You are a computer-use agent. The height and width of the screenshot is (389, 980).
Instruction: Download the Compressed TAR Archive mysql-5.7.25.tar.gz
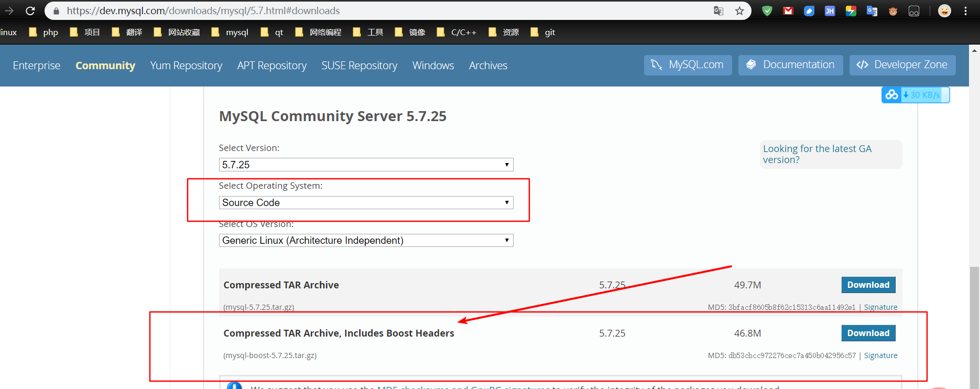pos(868,285)
